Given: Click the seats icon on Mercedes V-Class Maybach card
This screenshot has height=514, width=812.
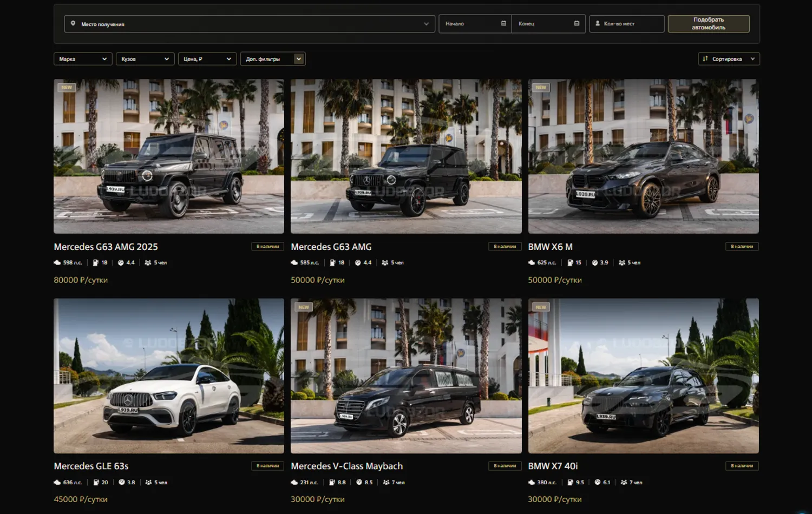Looking at the screenshot, I should [386, 483].
